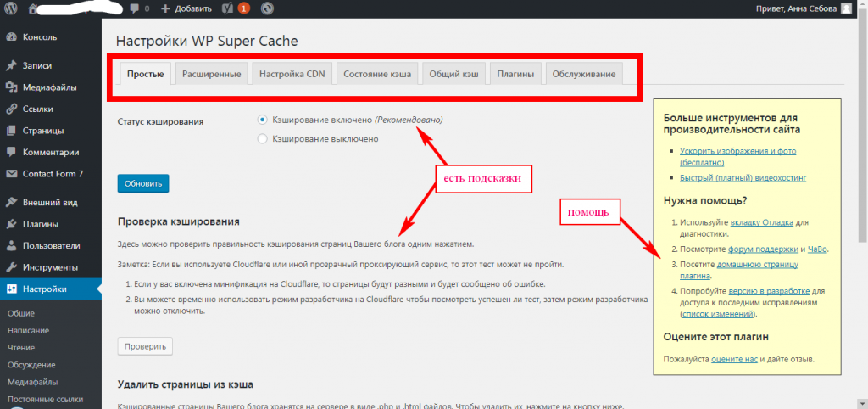Image resolution: width=868 pixels, height=409 pixels.
Task: Open the site home icon
Action: point(33,8)
